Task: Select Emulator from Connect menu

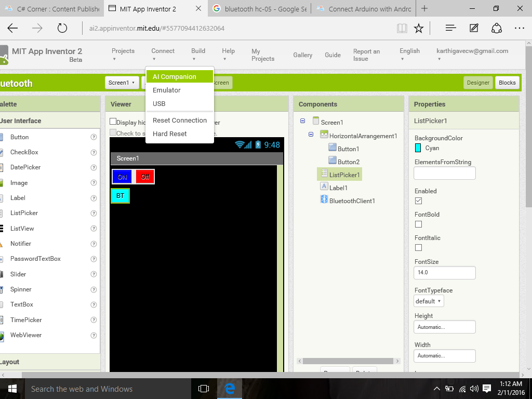Action: coord(179,90)
